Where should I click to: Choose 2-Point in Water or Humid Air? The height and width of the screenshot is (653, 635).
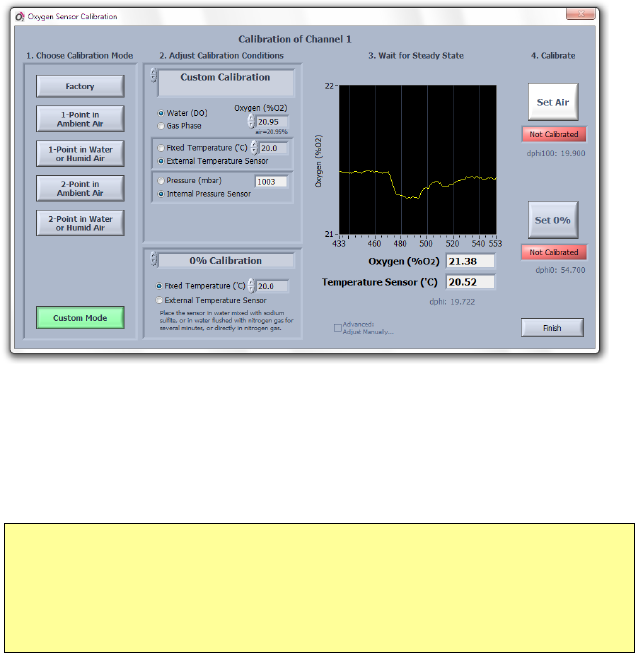click(x=80, y=223)
